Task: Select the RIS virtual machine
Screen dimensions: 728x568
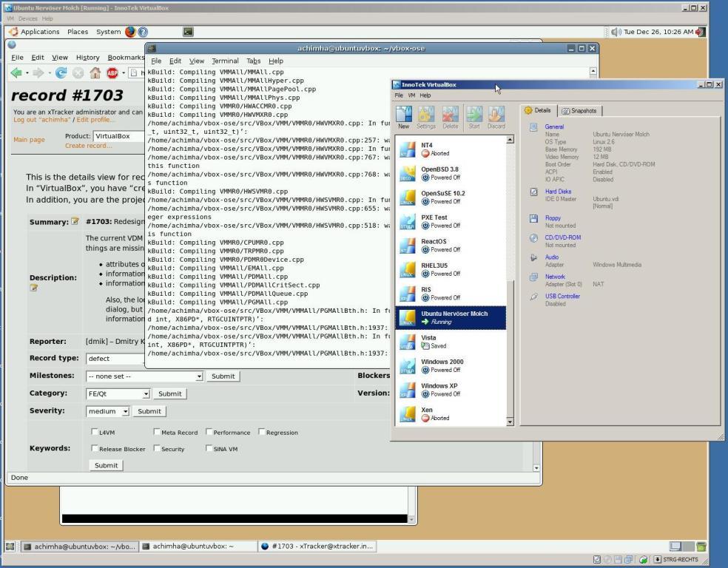Action: (451, 294)
